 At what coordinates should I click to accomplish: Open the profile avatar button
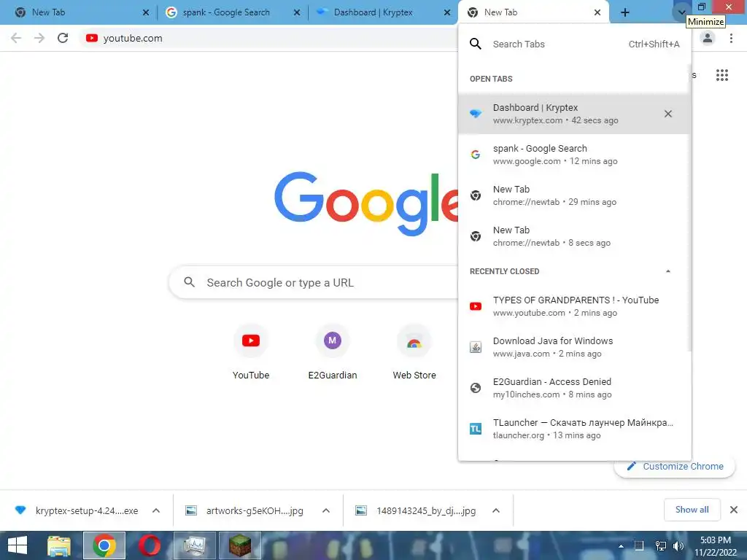tap(708, 38)
